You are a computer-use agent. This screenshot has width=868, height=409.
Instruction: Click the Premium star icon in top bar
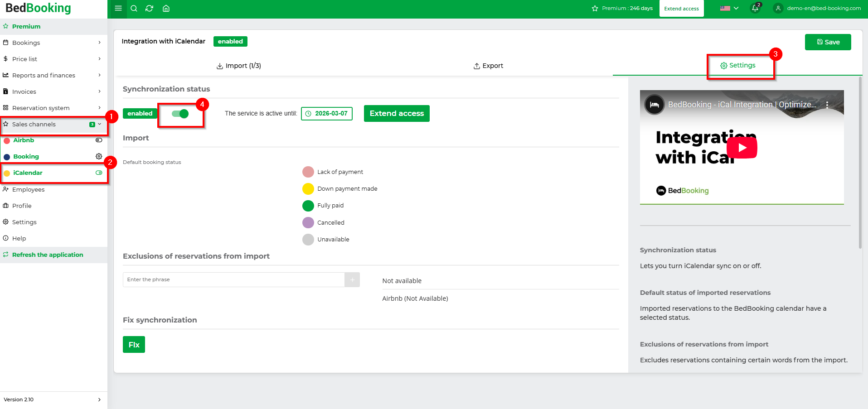point(595,9)
